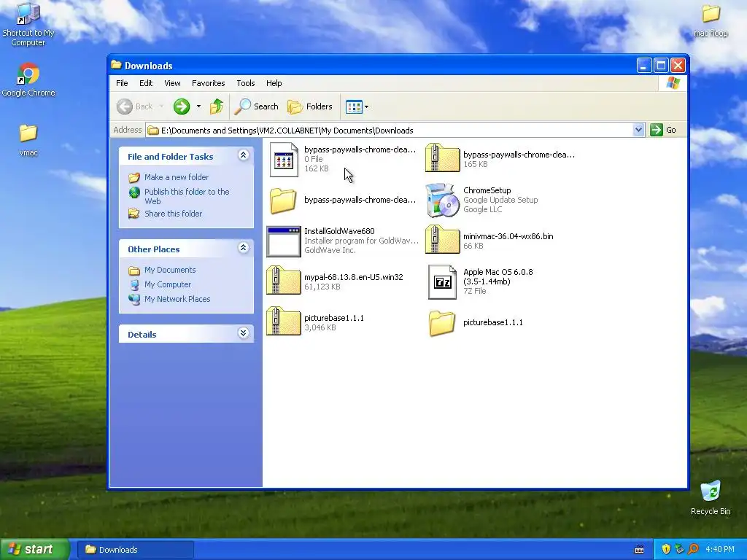Open the Search pane

click(x=256, y=106)
